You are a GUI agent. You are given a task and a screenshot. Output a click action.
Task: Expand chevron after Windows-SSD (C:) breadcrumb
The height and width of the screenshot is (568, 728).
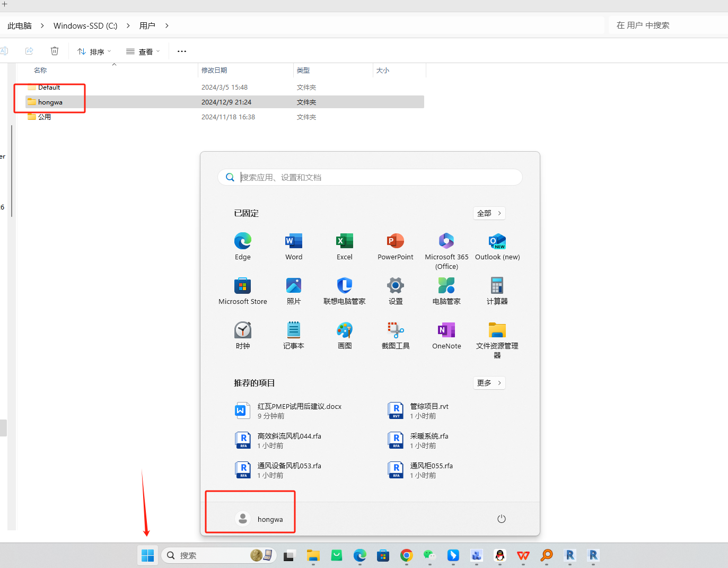pos(128,25)
